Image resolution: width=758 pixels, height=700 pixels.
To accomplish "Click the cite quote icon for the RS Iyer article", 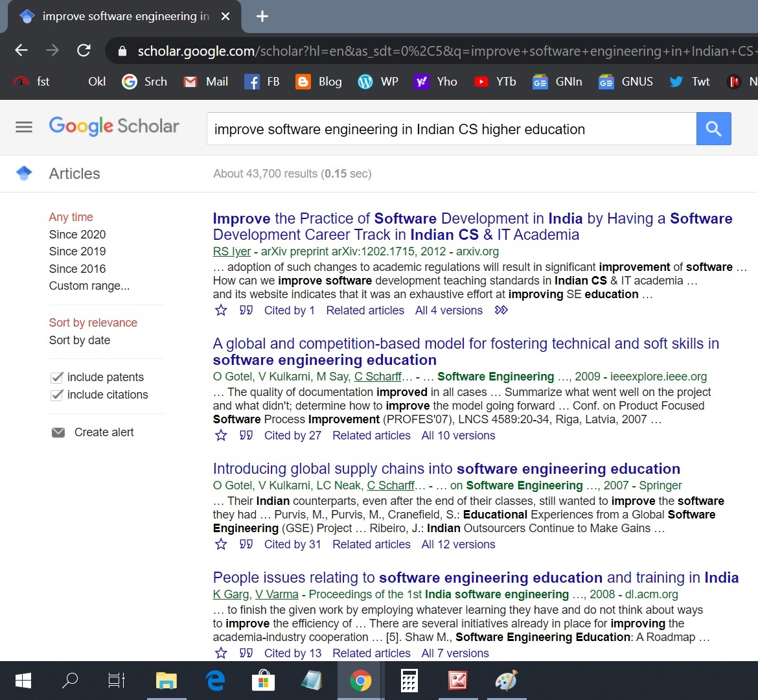I will [x=246, y=310].
